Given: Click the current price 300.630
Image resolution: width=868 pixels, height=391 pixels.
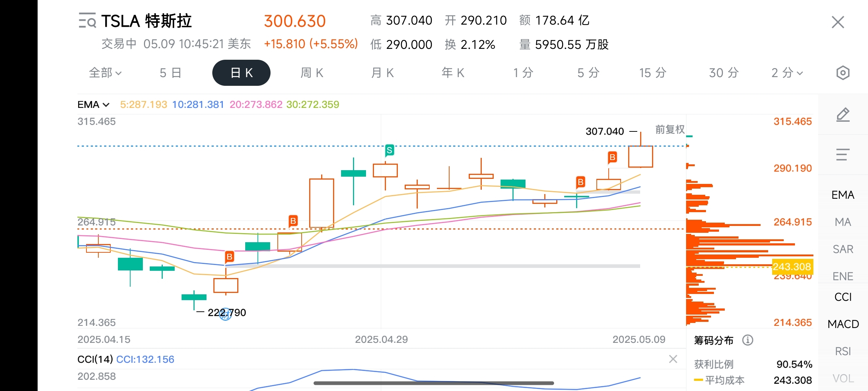Looking at the screenshot, I should pyautogui.click(x=295, y=21).
